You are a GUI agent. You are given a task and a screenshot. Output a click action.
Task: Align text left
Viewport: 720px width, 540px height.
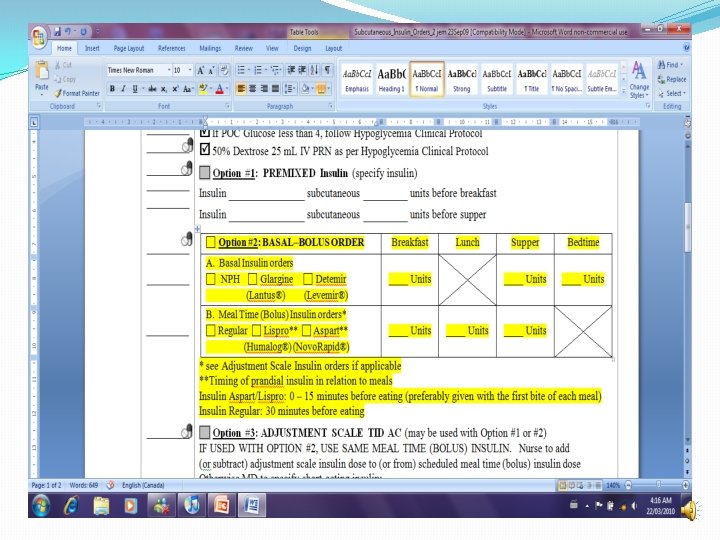pos(241,89)
